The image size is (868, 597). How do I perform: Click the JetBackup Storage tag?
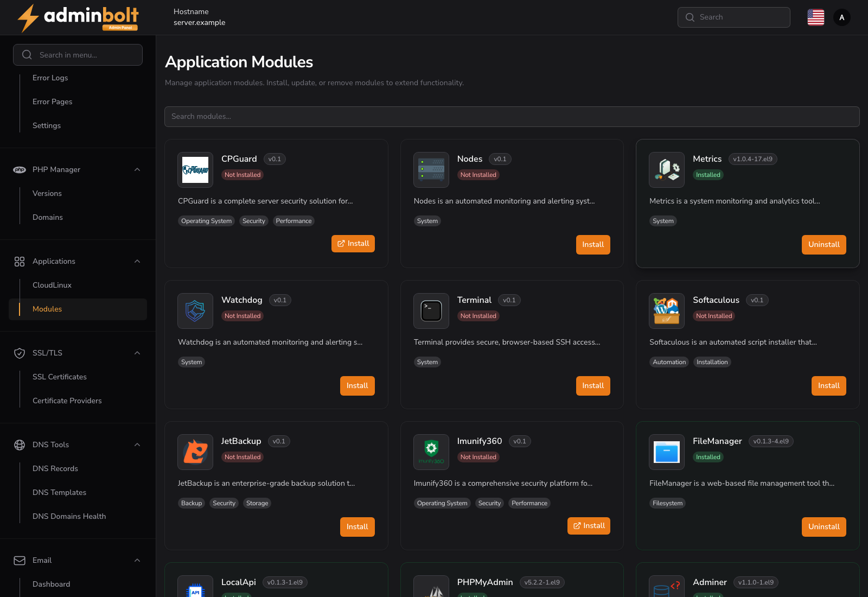pyautogui.click(x=257, y=504)
